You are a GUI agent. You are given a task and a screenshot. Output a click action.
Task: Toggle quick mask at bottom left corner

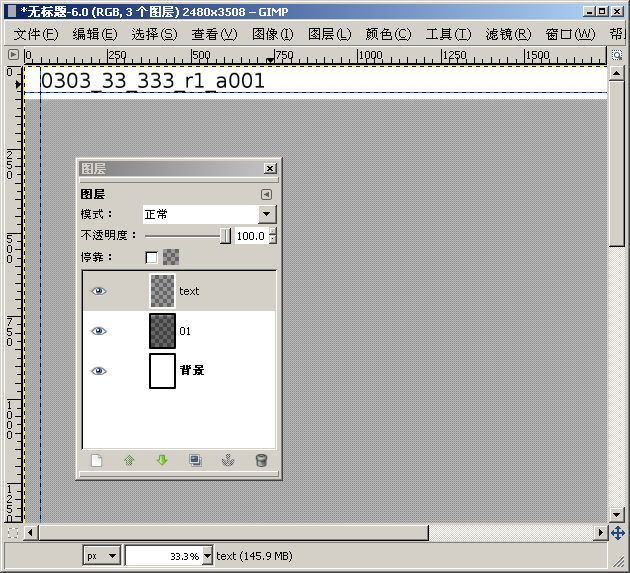point(13,533)
